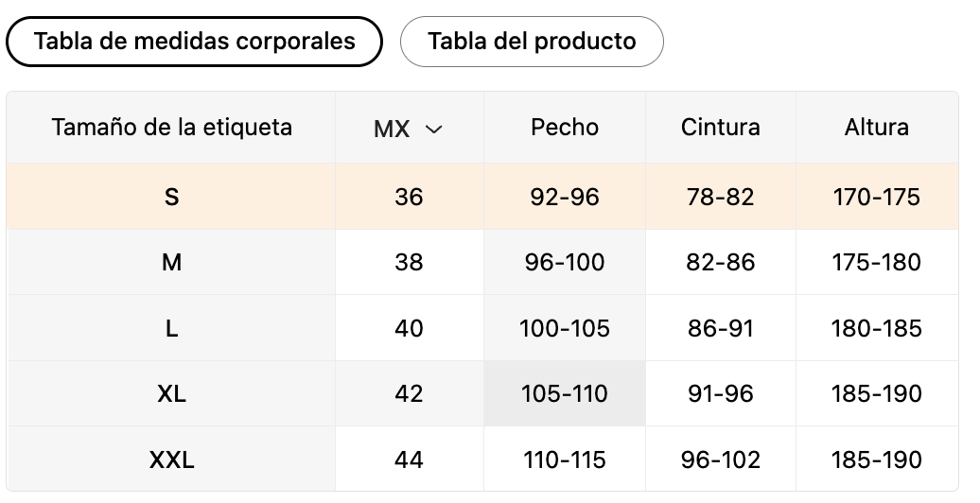Screen dimensions: 980x503
Task: Click the Altura column header
Action: pos(877,128)
